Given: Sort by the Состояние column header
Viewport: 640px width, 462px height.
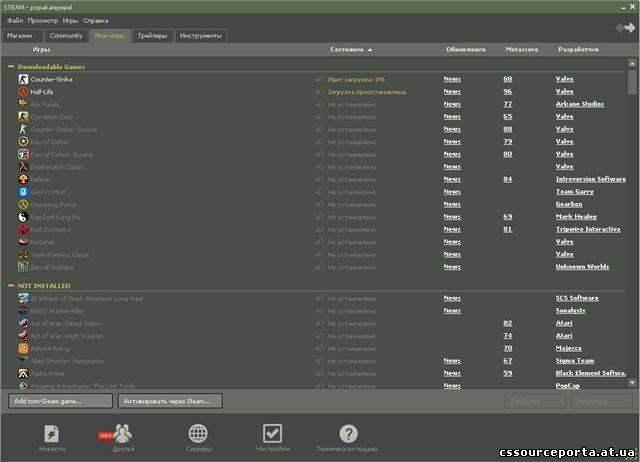Looking at the screenshot, I should point(351,49).
